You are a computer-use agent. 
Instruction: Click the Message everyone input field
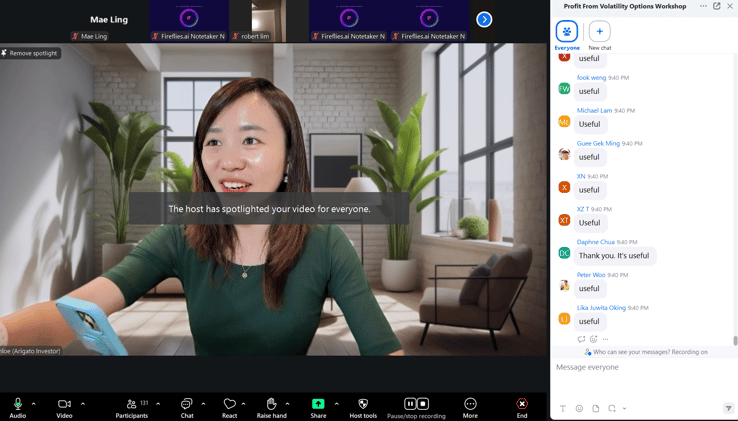tap(640, 367)
